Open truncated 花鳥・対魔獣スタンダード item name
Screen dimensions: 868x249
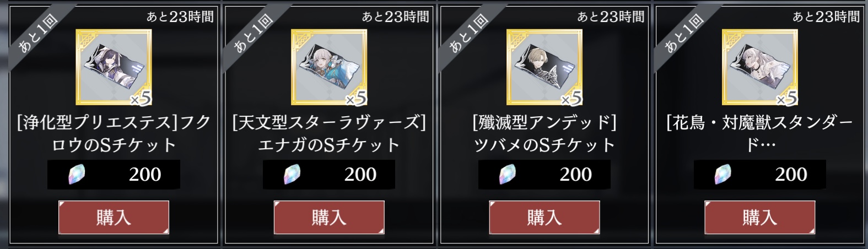click(x=760, y=133)
